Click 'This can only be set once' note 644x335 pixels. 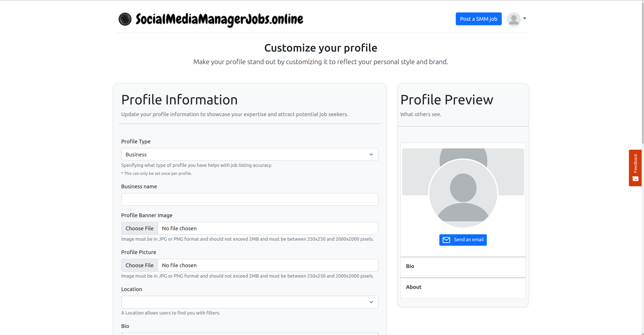157,173
